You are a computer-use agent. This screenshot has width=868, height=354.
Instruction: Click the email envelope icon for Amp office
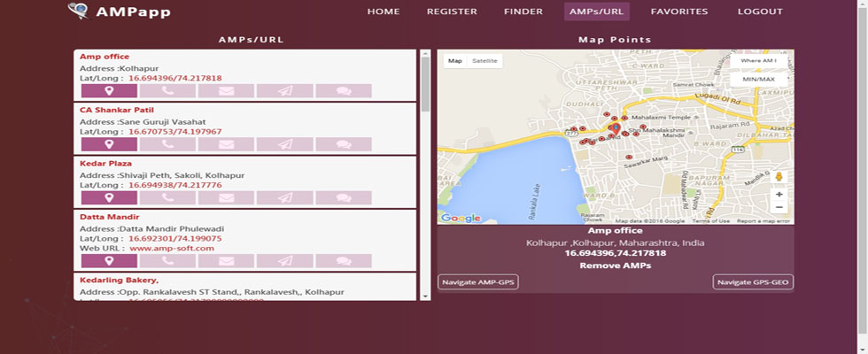pyautogui.click(x=227, y=90)
